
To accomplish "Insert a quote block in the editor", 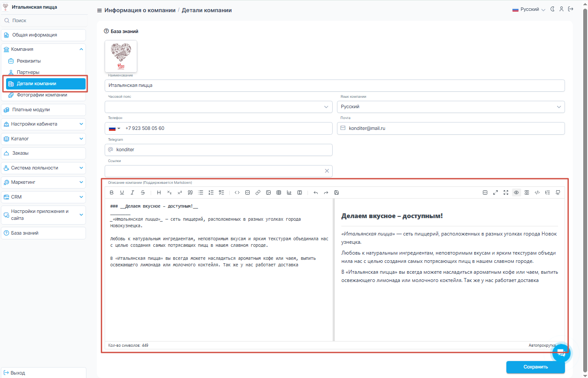I will click(190, 192).
